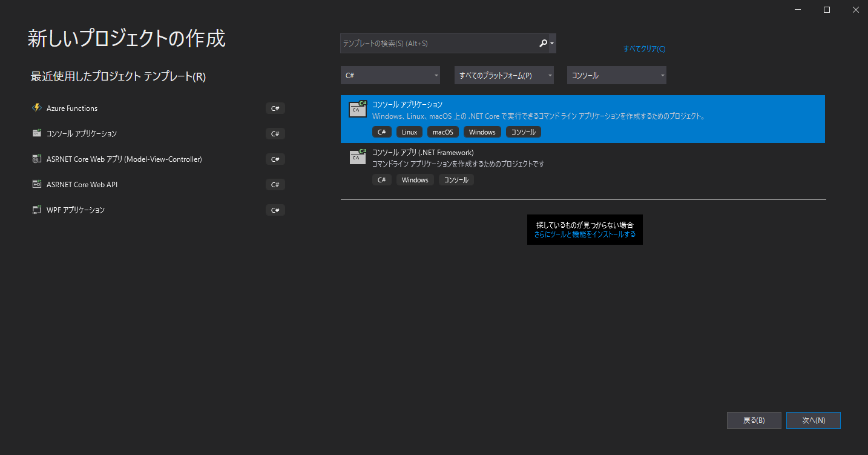The height and width of the screenshot is (455, 868).
Task: Open the コンソール project type dropdown
Action: click(617, 75)
